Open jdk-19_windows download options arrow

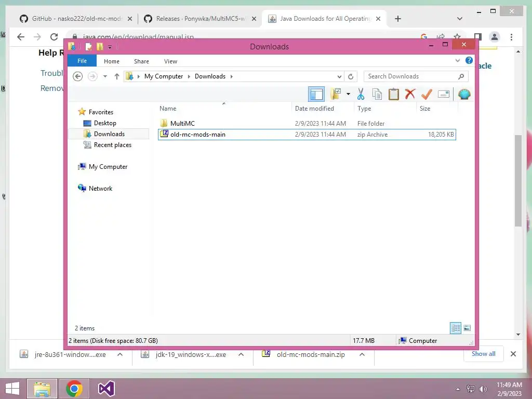pos(241,354)
